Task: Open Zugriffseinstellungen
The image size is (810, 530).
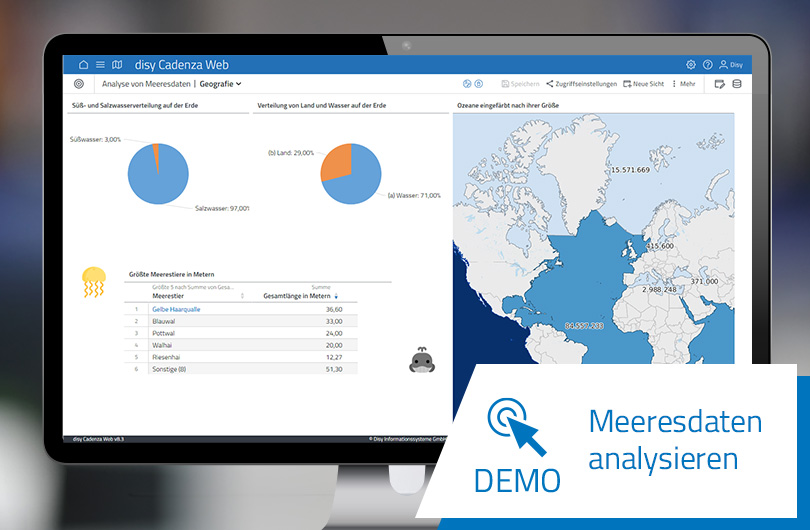Action: coord(581,84)
